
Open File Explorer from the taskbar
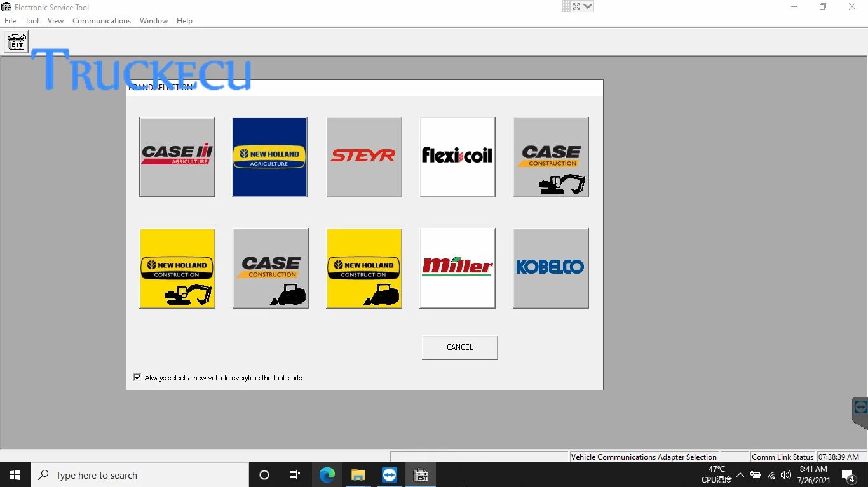358,475
